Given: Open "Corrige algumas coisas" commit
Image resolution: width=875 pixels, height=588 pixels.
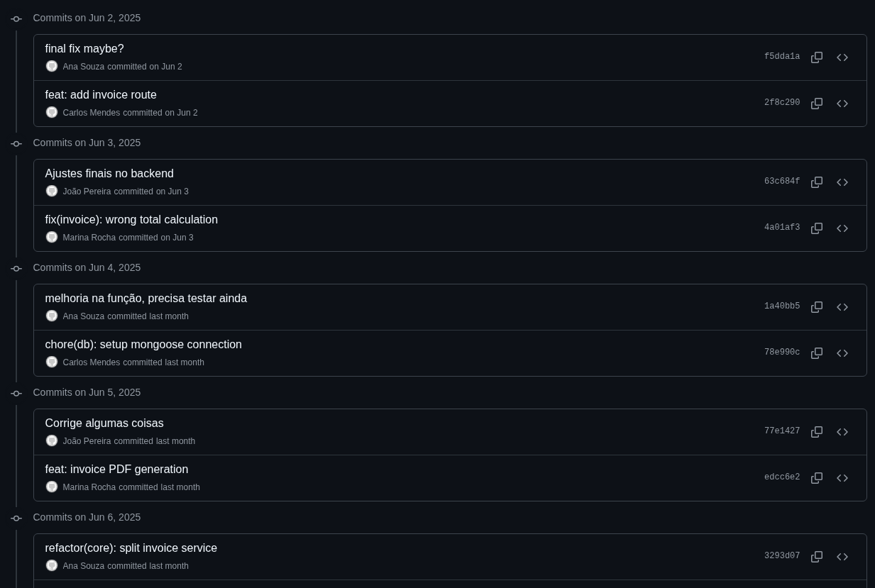Looking at the screenshot, I should click(x=104, y=423).
